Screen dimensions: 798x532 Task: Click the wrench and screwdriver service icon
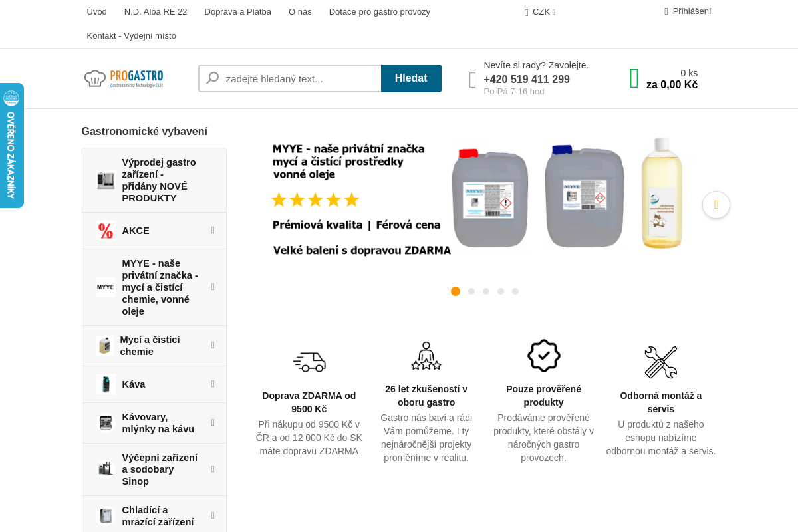(660, 362)
